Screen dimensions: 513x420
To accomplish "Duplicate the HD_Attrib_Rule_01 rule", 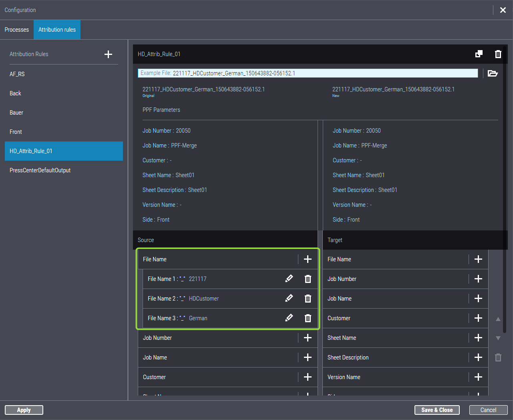I will pyautogui.click(x=479, y=54).
